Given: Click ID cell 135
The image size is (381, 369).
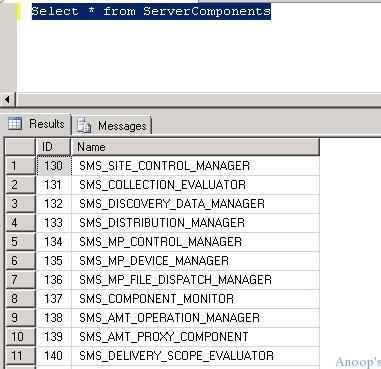Looking at the screenshot, I should point(54,261).
